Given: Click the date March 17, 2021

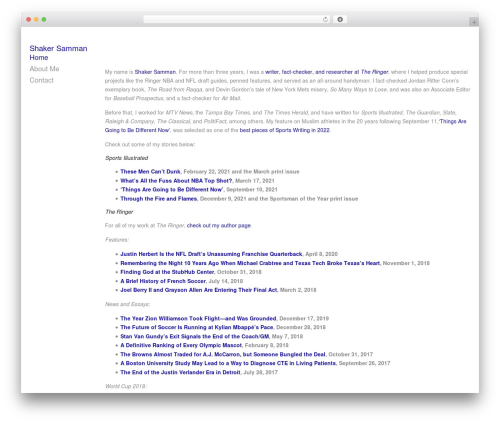Looking at the screenshot, I should click(x=255, y=181).
